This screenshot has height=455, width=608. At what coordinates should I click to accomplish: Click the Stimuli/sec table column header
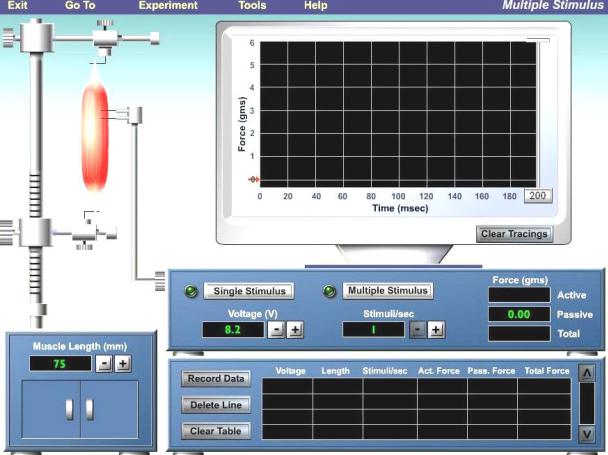click(385, 371)
